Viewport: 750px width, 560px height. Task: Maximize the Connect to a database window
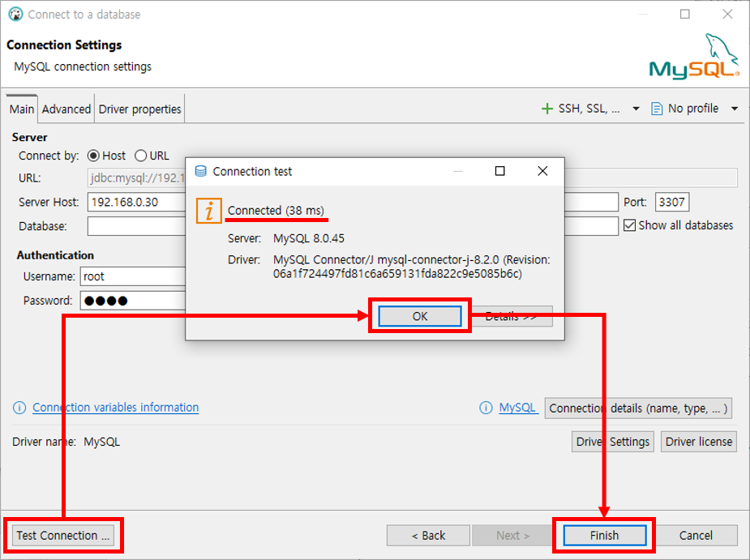685,15
